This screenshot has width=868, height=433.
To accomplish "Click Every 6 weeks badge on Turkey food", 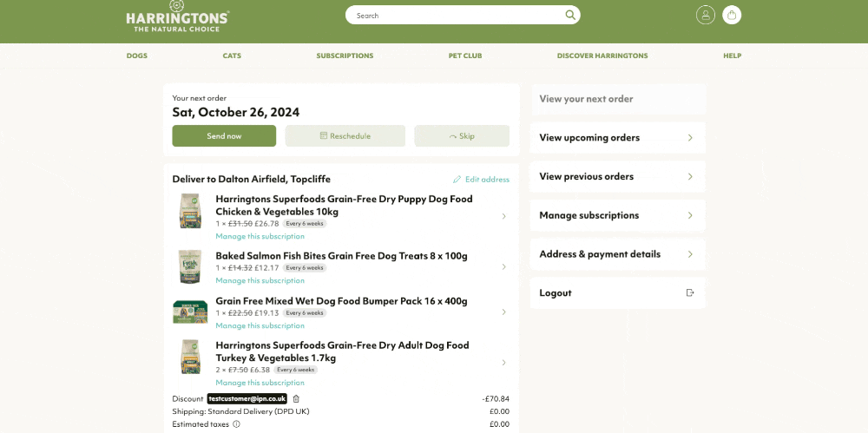I will click(x=296, y=370).
